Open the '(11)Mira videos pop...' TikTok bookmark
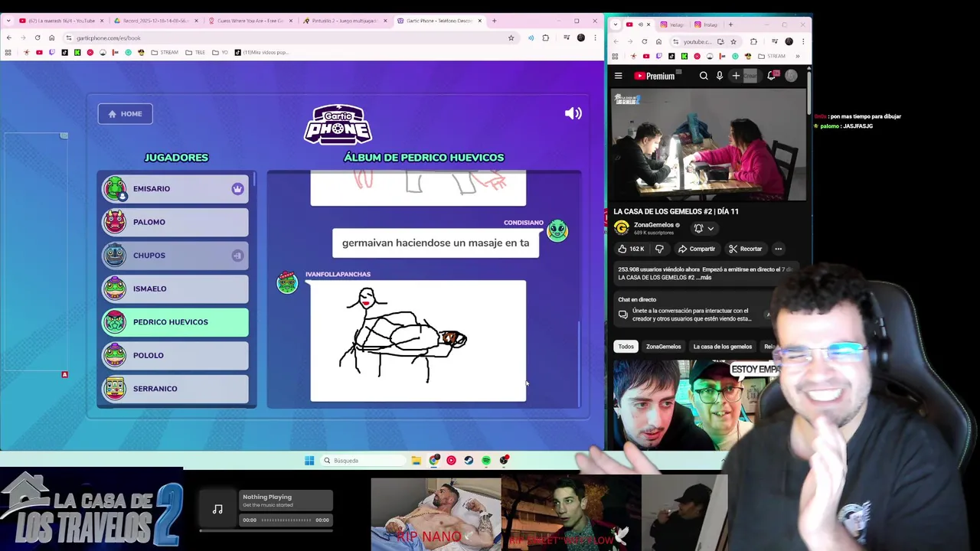 [x=261, y=53]
